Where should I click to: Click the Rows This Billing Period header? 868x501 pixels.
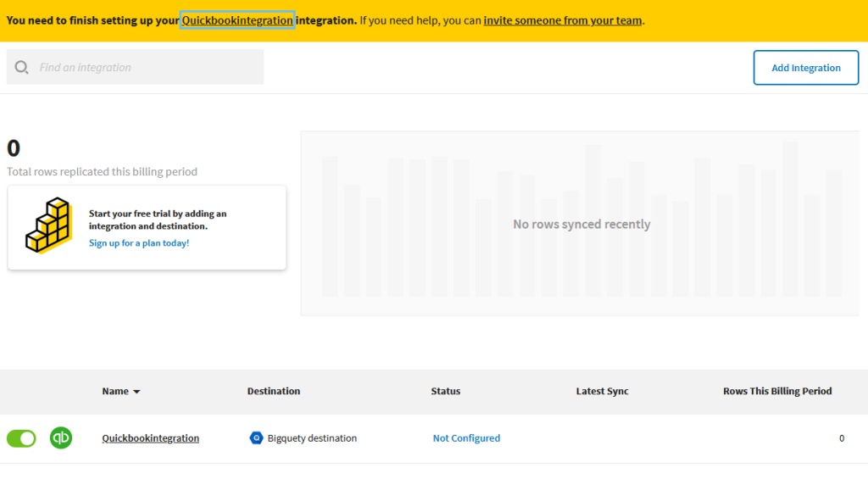[x=777, y=391]
